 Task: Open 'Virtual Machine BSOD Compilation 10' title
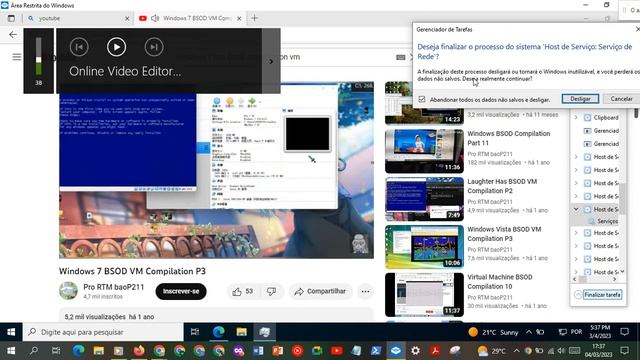500,282
